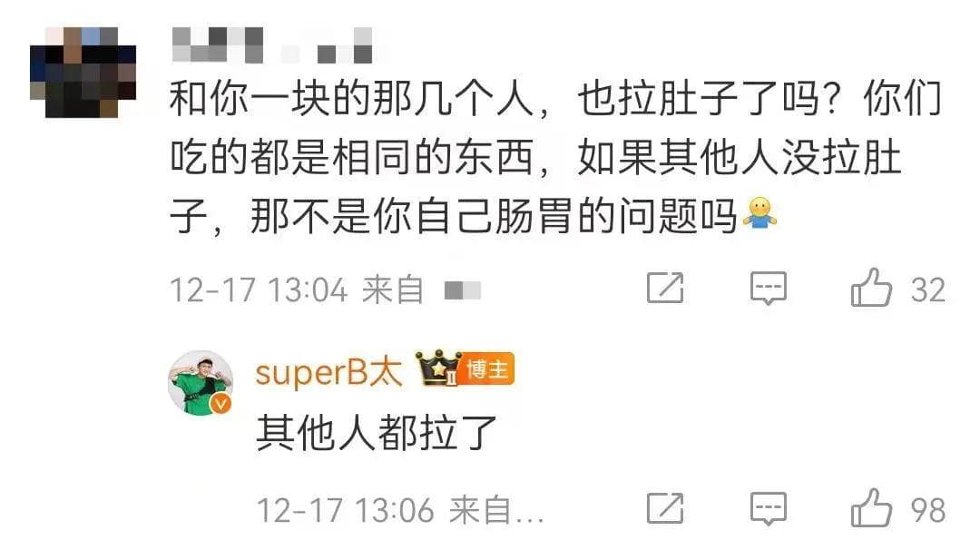Image resolution: width=980 pixels, height=540 pixels.
Task: Click the shrug emoji in the comment
Action: [759, 214]
